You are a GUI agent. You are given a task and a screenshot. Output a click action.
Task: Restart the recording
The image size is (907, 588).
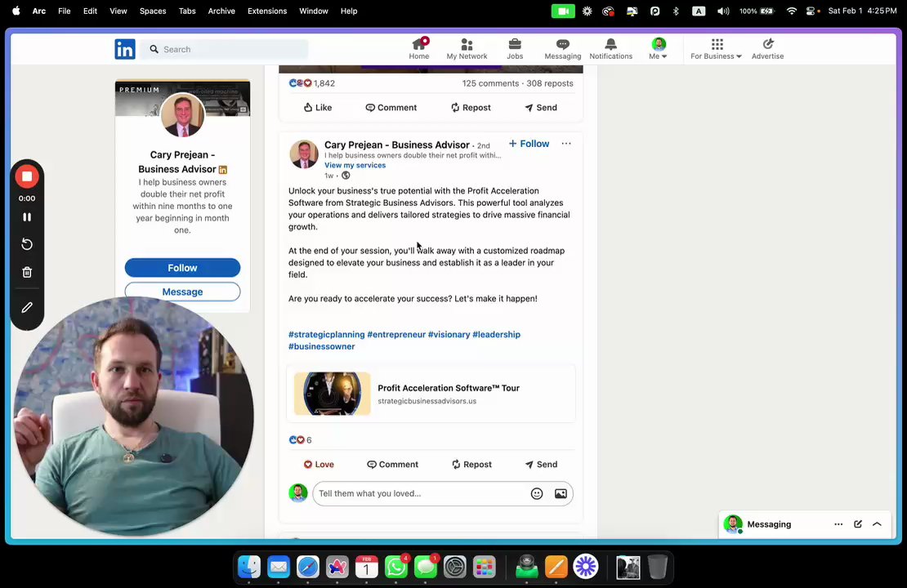click(x=27, y=244)
